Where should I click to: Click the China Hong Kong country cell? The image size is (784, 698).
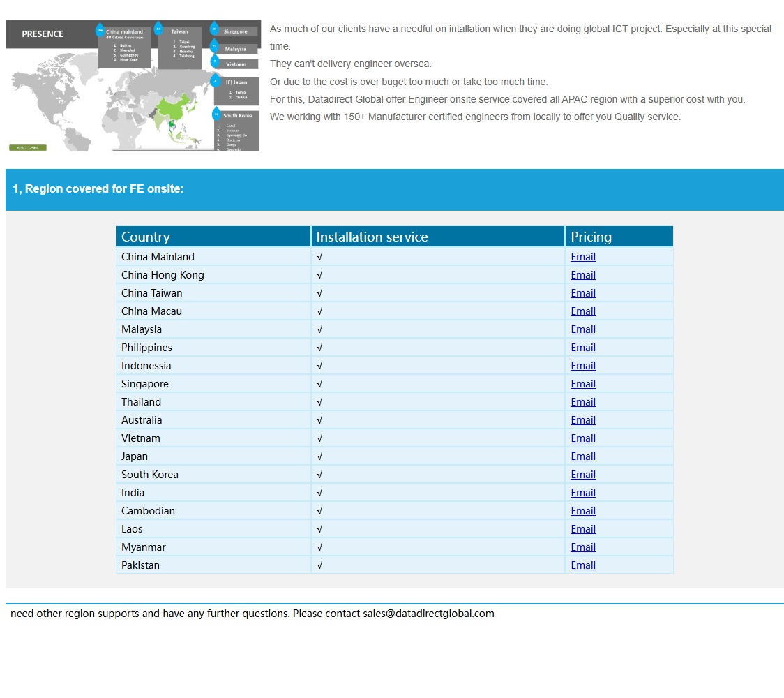tap(213, 275)
